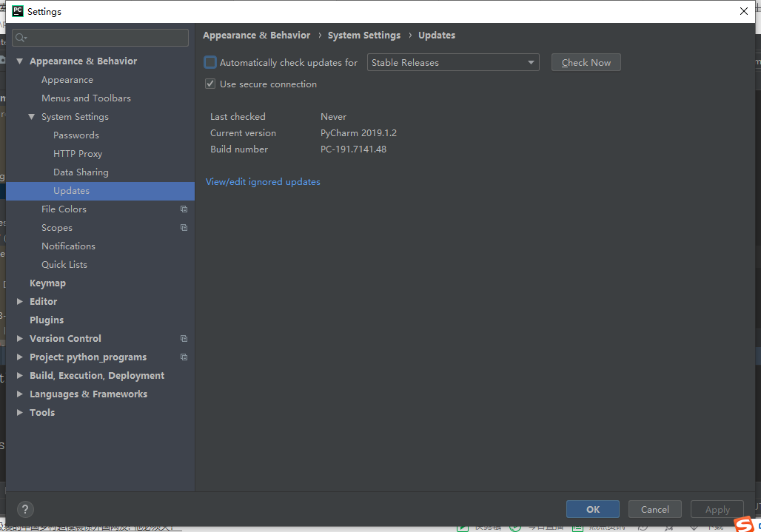Click the project-level icon beside Scopes
Viewport: 761px width, 532px height.
pyautogui.click(x=184, y=227)
